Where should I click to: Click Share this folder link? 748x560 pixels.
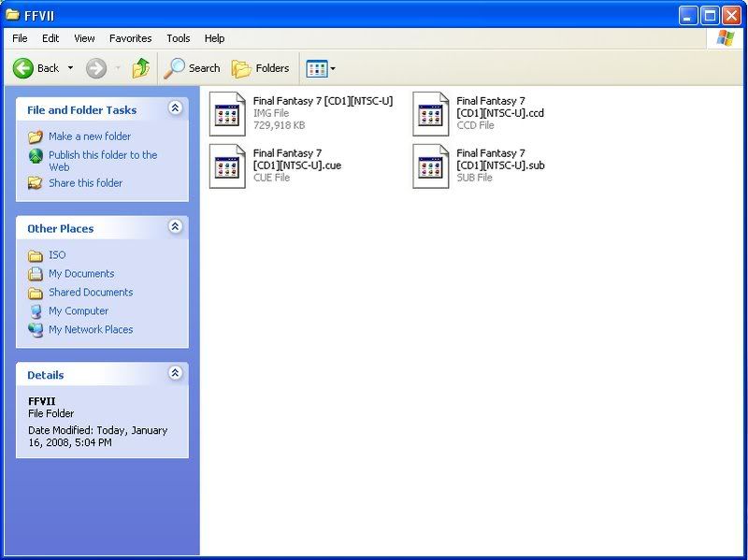pos(85,183)
